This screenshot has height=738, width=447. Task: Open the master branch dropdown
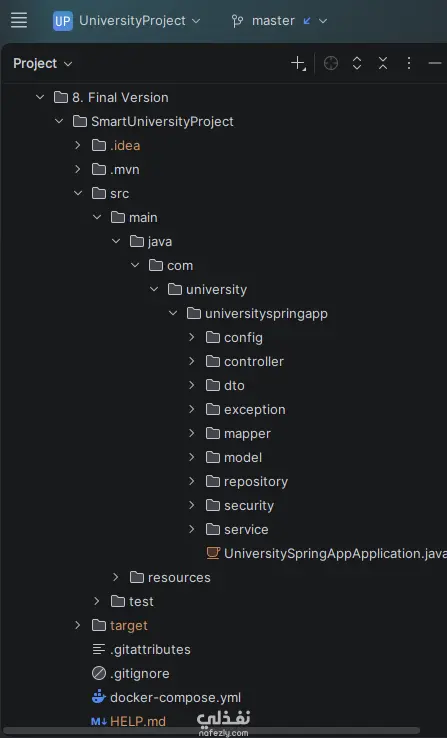coord(279,21)
